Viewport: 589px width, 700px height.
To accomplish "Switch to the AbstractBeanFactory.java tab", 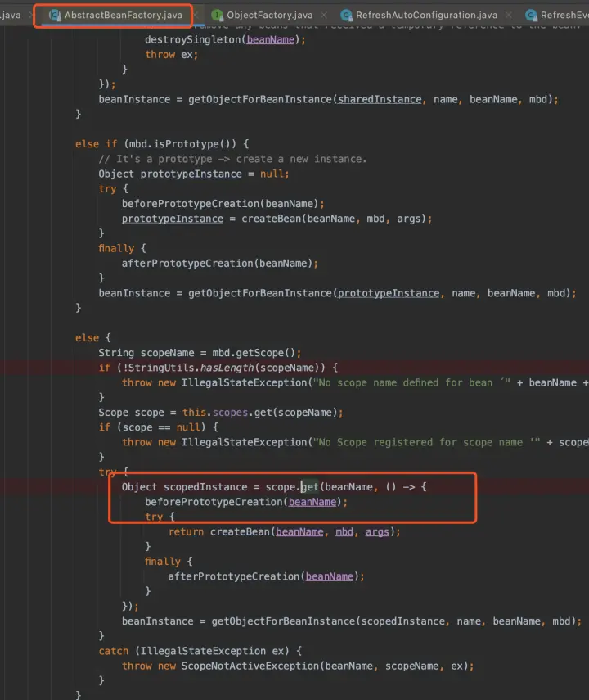I will coord(115,16).
